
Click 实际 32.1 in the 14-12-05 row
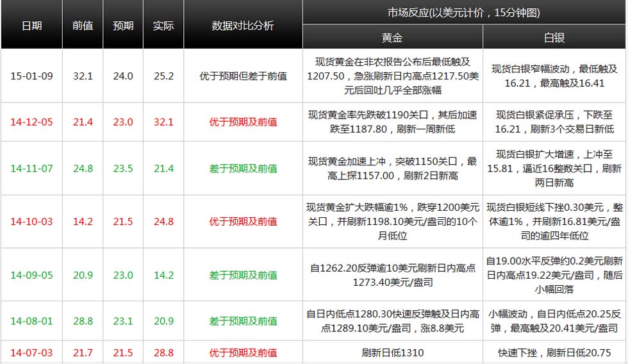coord(163,122)
